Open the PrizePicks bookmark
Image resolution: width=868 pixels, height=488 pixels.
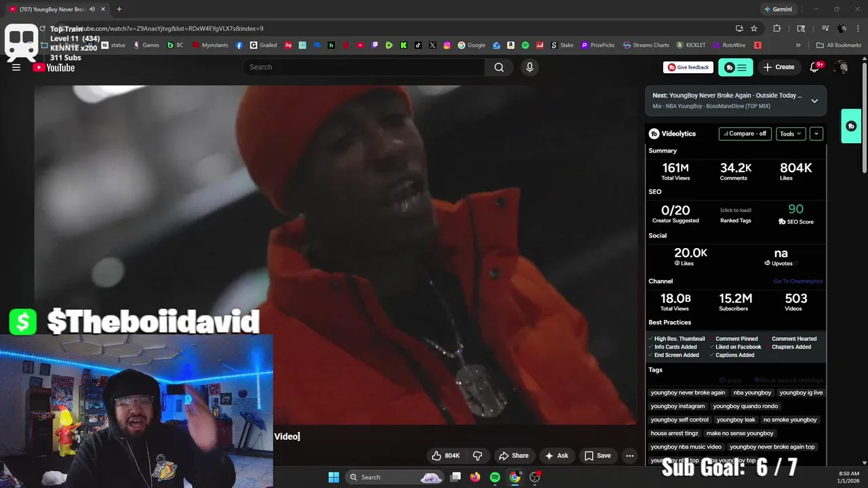[597, 45]
